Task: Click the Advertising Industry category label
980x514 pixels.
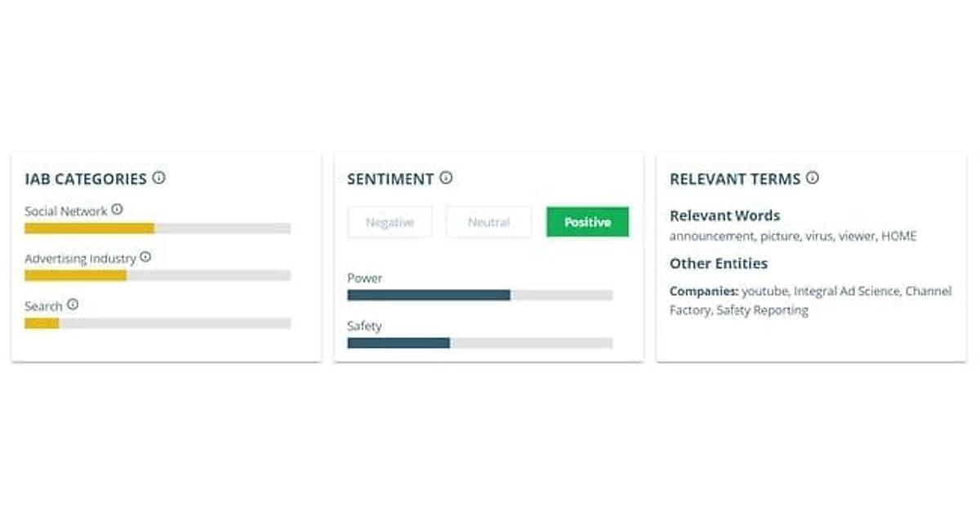Action: pyautogui.click(x=80, y=259)
